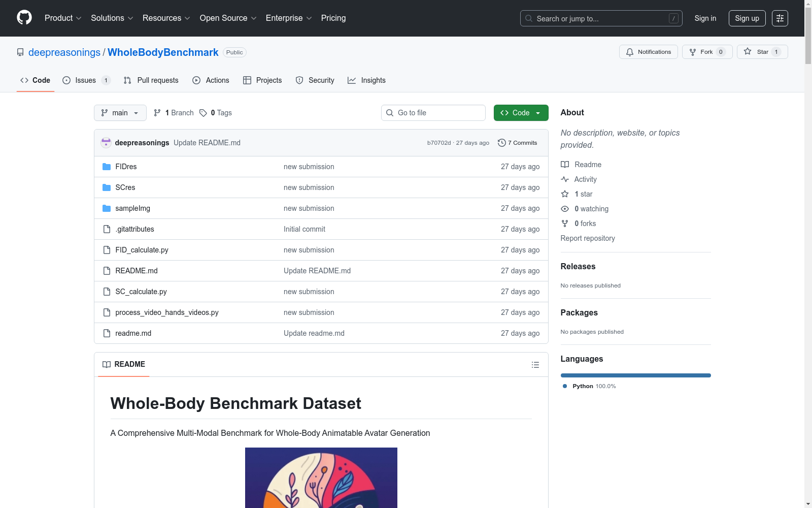
Task: Expand the Solutions menu
Action: click(x=112, y=18)
